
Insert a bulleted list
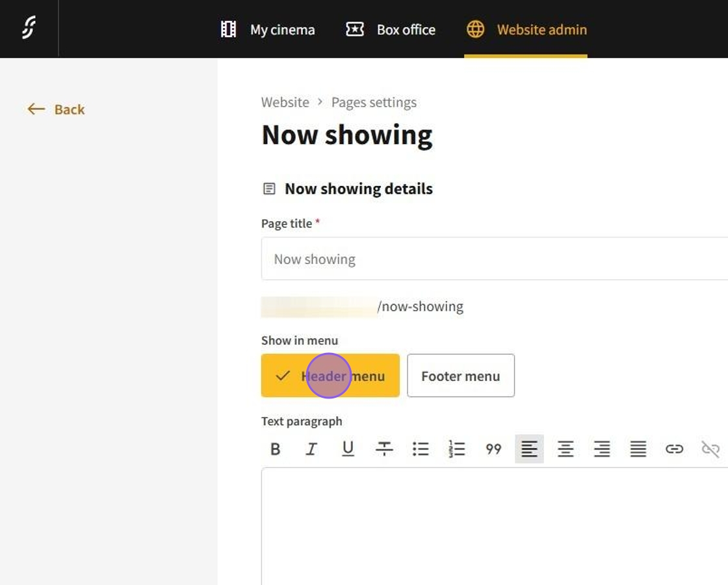[421, 449]
